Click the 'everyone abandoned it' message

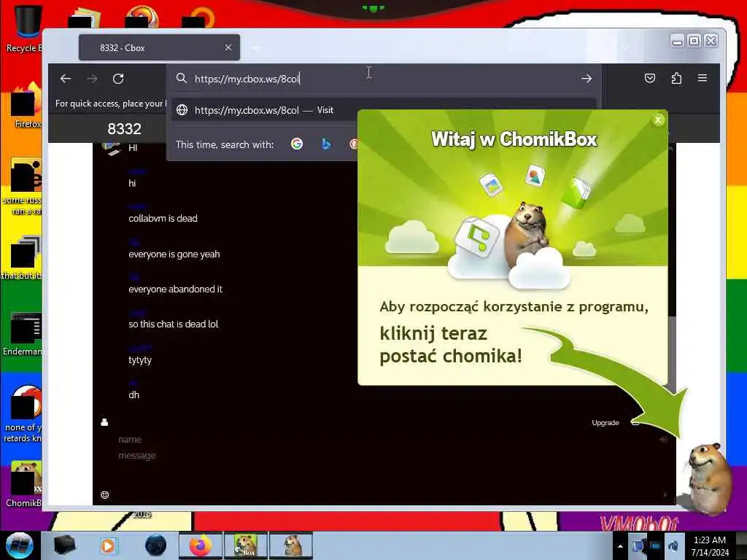click(175, 289)
